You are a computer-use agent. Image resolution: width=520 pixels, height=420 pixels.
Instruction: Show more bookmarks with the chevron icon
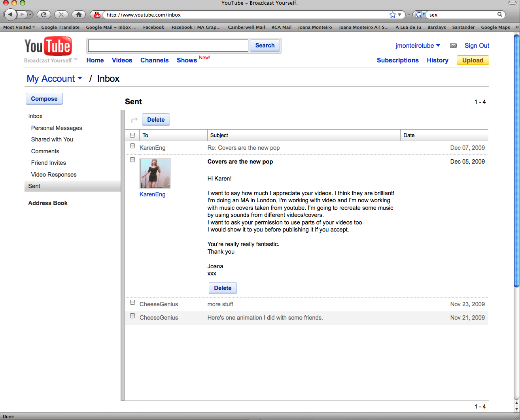(516, 27)
